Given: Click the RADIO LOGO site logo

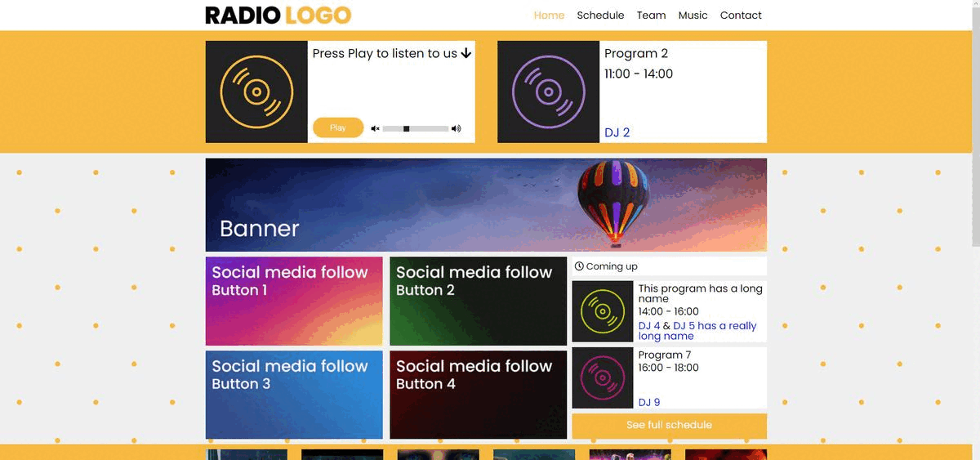Looking at the screenshot, I should (278, 15).
